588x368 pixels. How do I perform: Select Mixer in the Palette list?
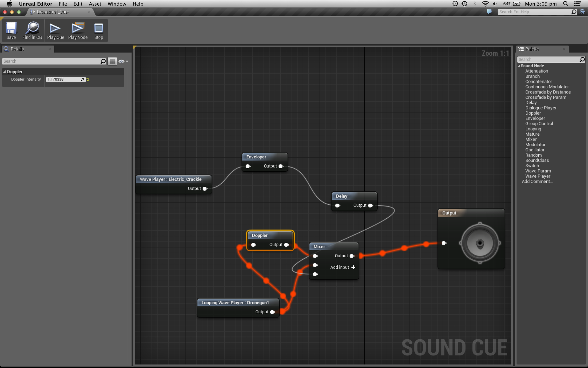tap(531, 139)
